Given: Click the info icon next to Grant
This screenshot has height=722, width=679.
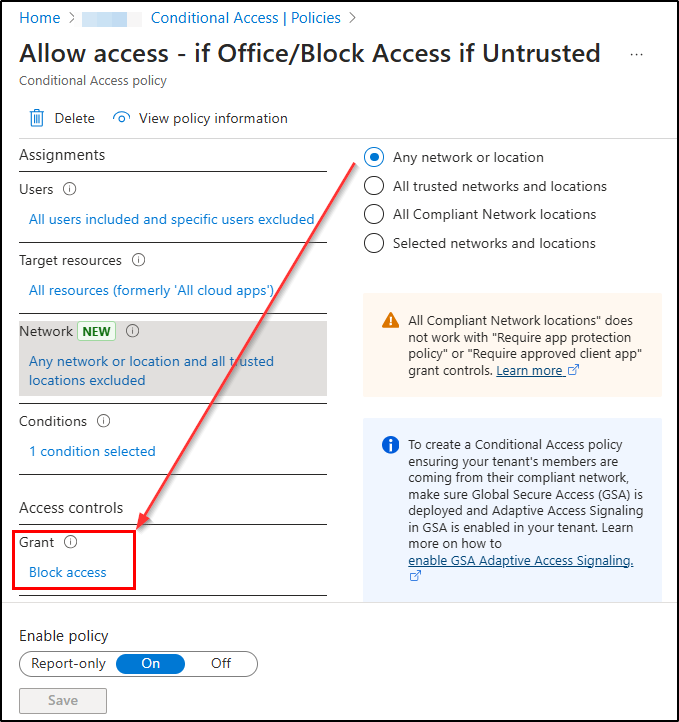Looking at the screenshot, I should (x=70, y=542).
